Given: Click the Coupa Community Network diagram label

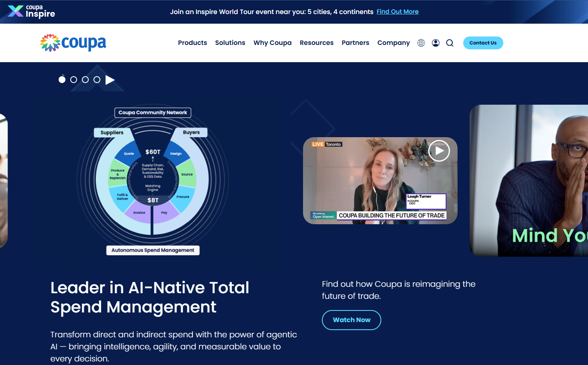Looking at the screenshot, I should pyautogui.click(x=153, y=113).
